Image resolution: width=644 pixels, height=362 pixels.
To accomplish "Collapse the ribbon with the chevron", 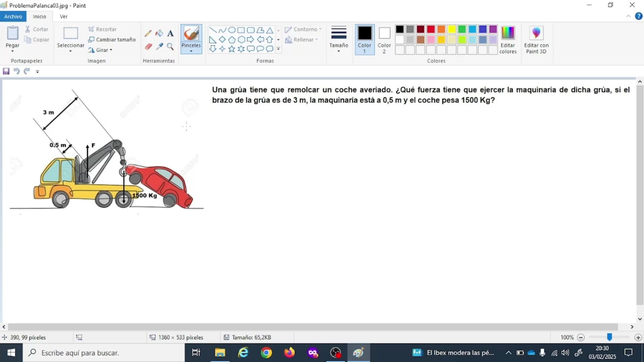I will pos(628,16).
